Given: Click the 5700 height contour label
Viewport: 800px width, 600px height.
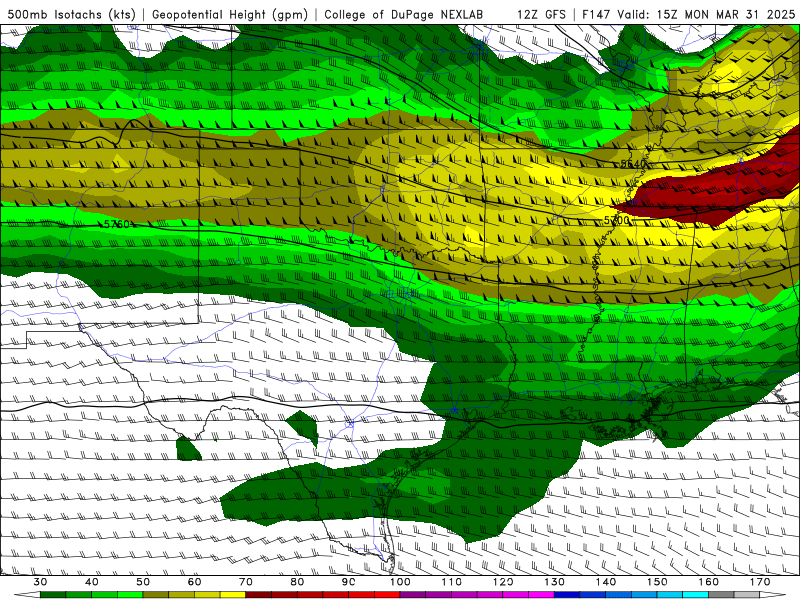Looking at the screenshot, I should pos(616,220).
